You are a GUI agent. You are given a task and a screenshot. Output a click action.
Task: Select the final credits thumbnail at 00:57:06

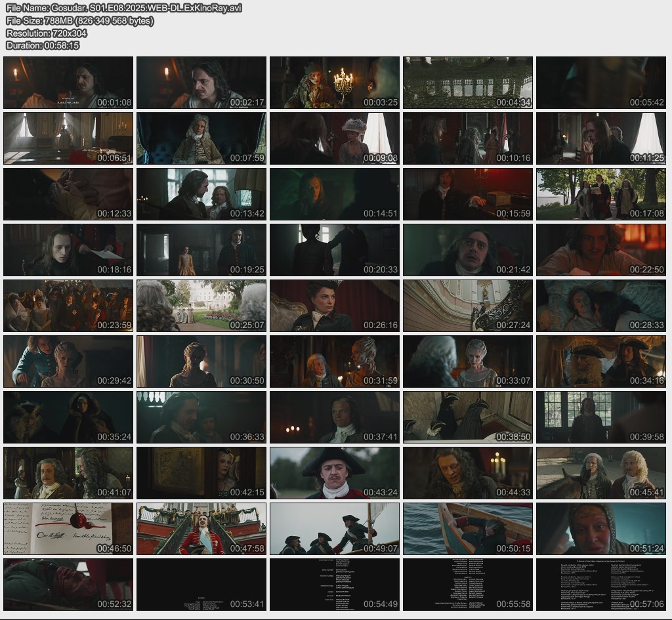pos(601,585)
